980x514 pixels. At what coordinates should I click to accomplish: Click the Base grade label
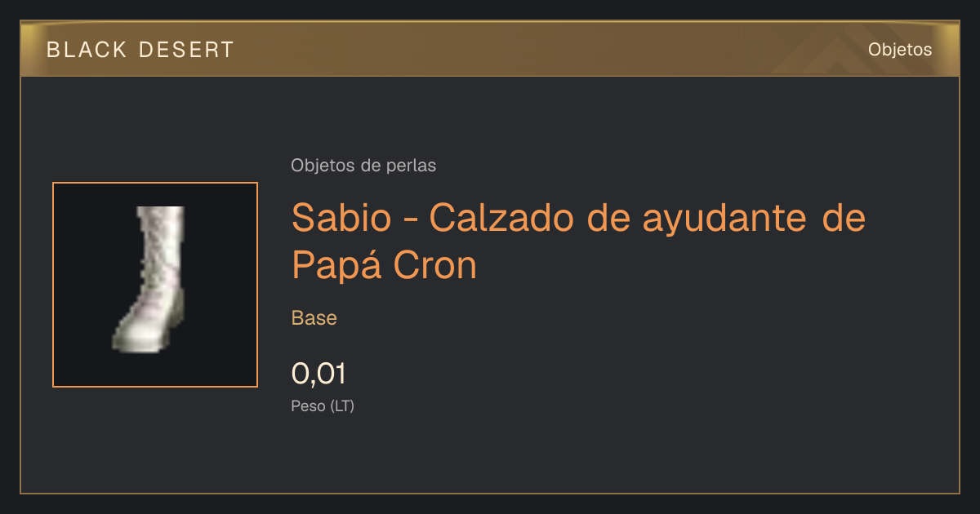coord(314,317)
